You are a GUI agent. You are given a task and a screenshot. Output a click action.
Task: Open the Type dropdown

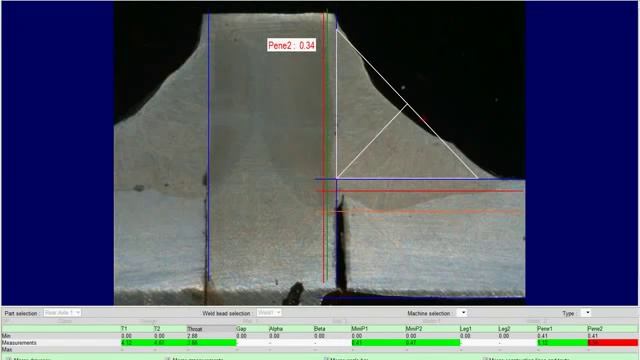pos(586,313)
